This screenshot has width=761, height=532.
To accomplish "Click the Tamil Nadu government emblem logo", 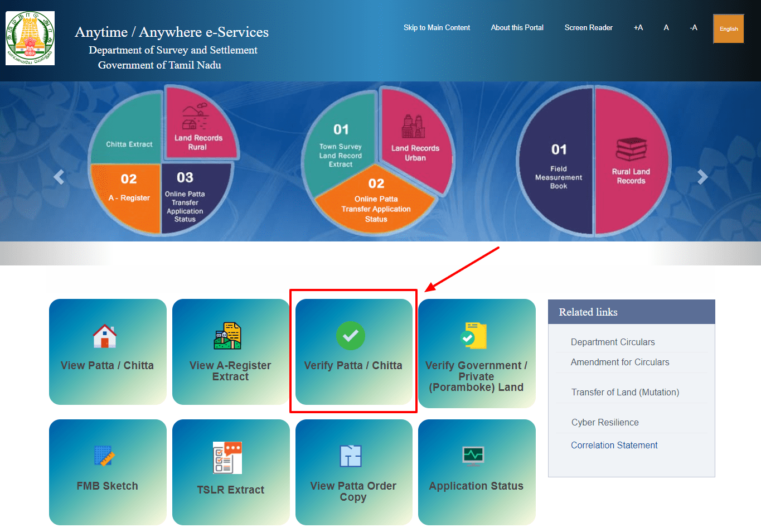I will pyautogui.click(x=30, y=38).
